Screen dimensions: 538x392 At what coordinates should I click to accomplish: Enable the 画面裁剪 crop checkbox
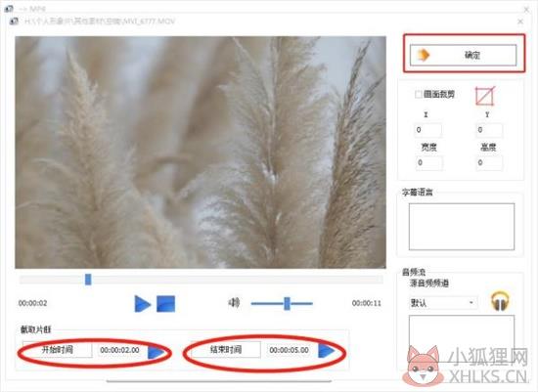pyautogui.click(x=419, y=94)
